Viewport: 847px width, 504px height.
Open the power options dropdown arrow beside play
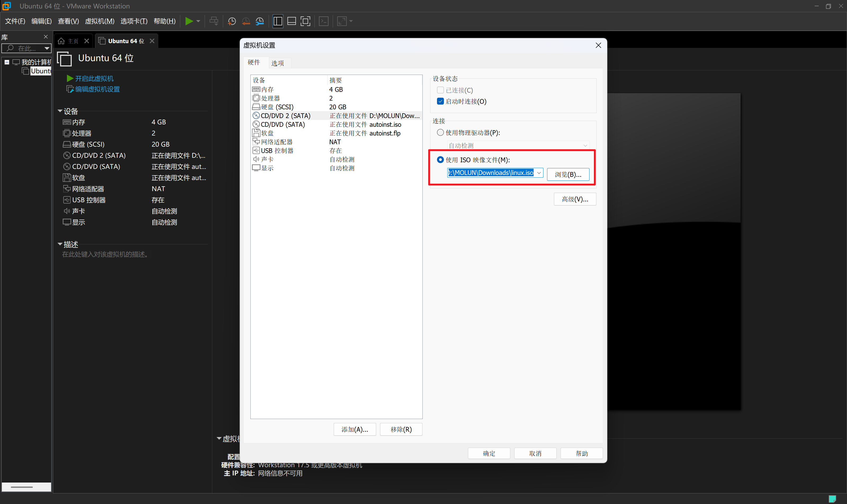coord(198,21)
